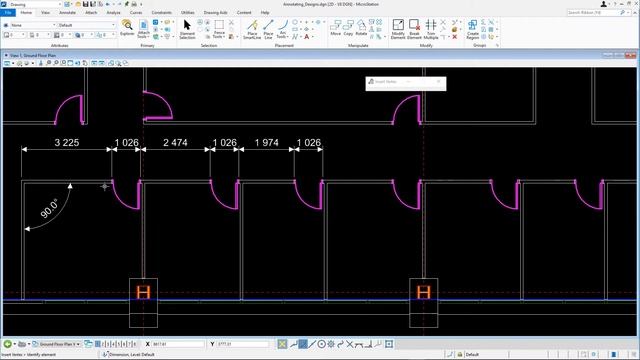Click the Zoom In icon in view toolbar
The width and height of the screenshot is (640, 360).
(x=49, y=63)
